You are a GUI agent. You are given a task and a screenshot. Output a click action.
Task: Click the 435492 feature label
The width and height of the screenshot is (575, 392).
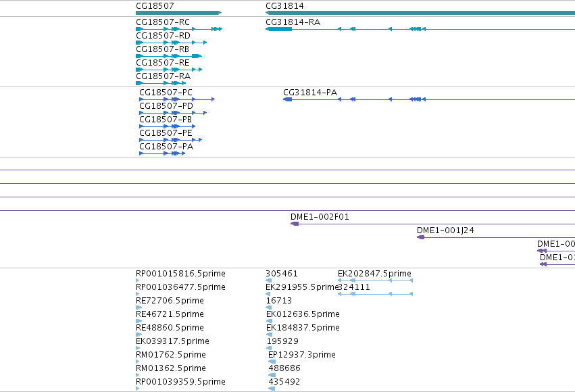[284, 382]
